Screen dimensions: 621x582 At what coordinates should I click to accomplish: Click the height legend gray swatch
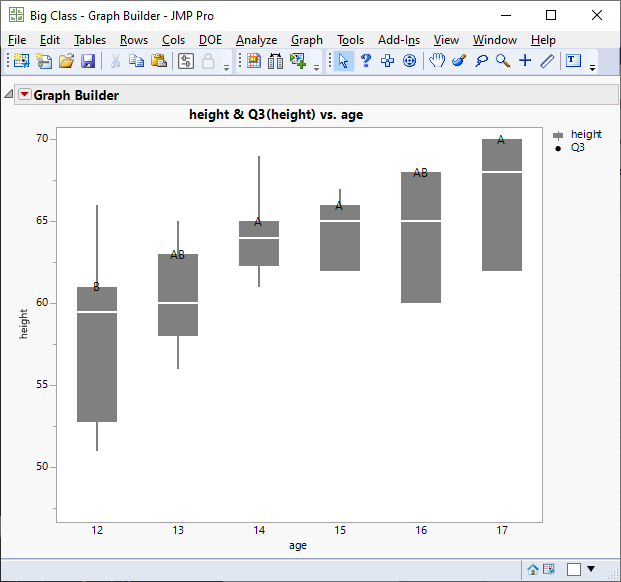pyautogui.click(x=558, y=135)
